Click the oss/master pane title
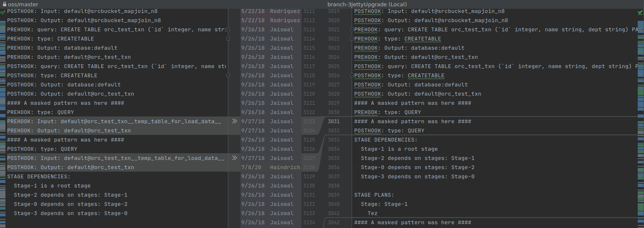 (x=22, y=4)
